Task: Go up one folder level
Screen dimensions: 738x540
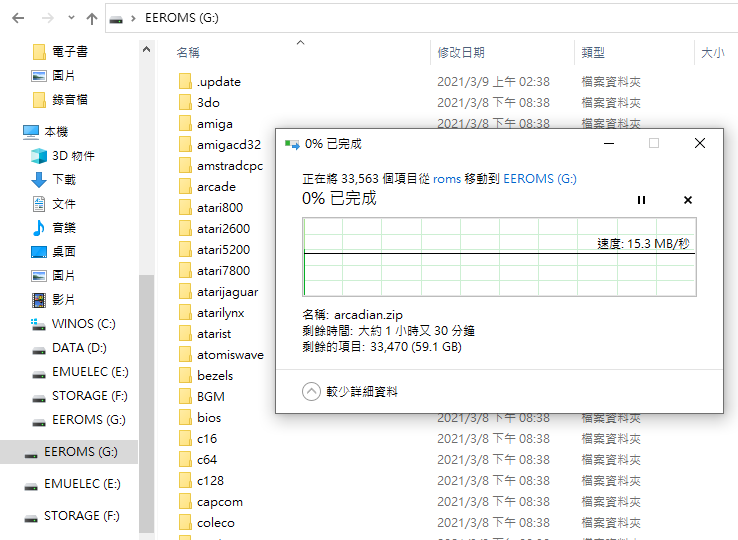Action: (x=92, y=19)
